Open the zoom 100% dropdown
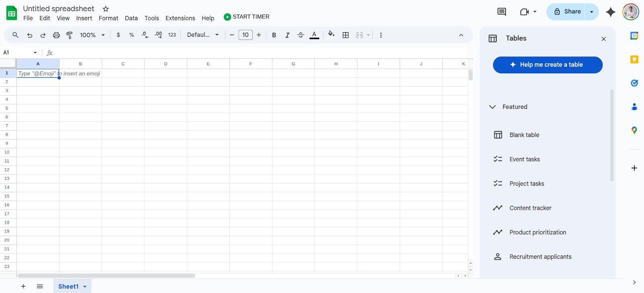This screenshot has width=644, height=293. (x=92, y=35)
